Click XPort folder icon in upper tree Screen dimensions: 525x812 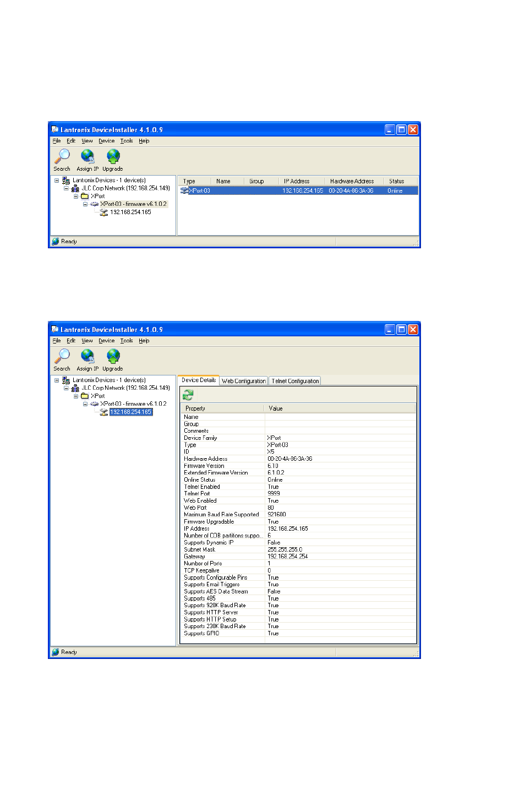click(x=85, y=196)
